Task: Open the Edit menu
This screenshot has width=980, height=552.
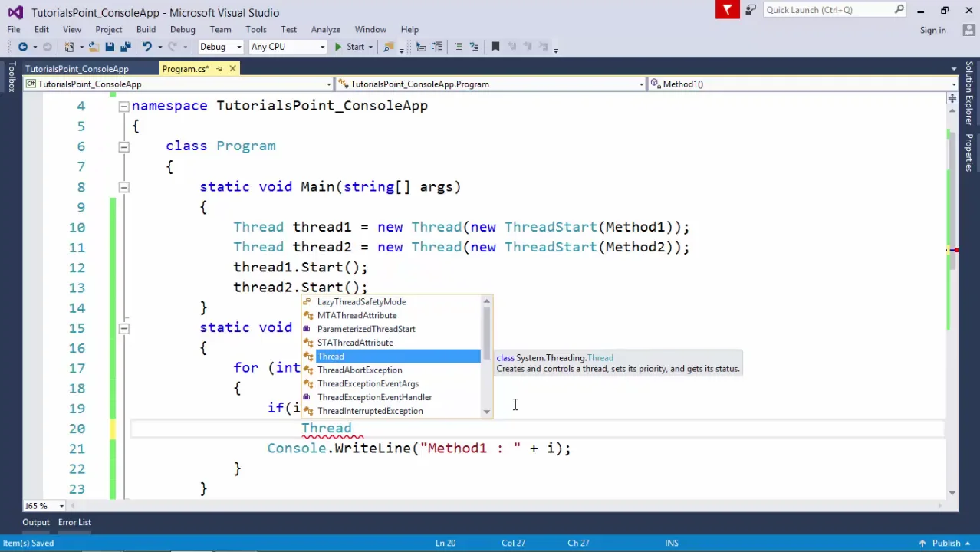Action: pyautogui.click(x=41, y=30)
